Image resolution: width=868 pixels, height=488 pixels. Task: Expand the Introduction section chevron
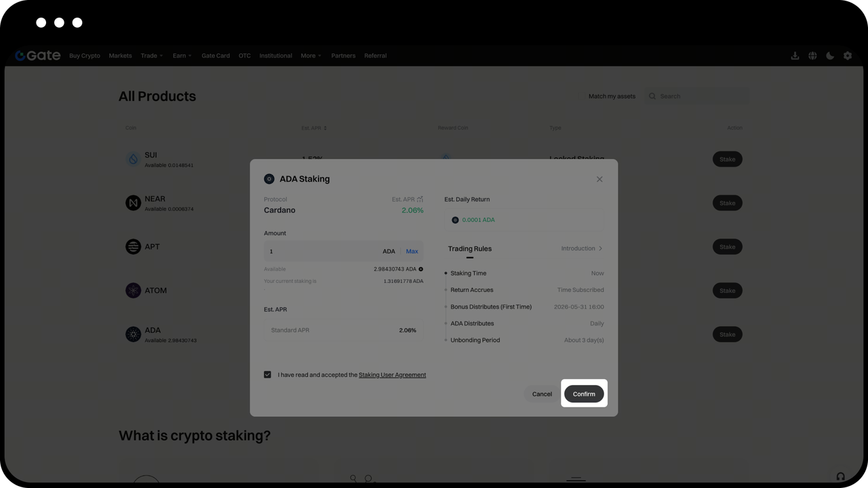600,249
